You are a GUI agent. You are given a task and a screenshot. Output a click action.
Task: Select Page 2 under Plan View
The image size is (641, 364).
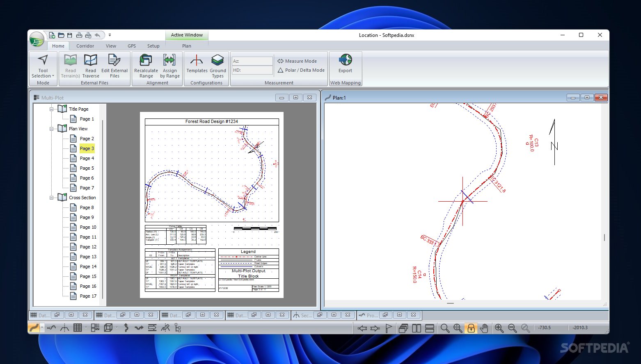(x=87, y=139)
